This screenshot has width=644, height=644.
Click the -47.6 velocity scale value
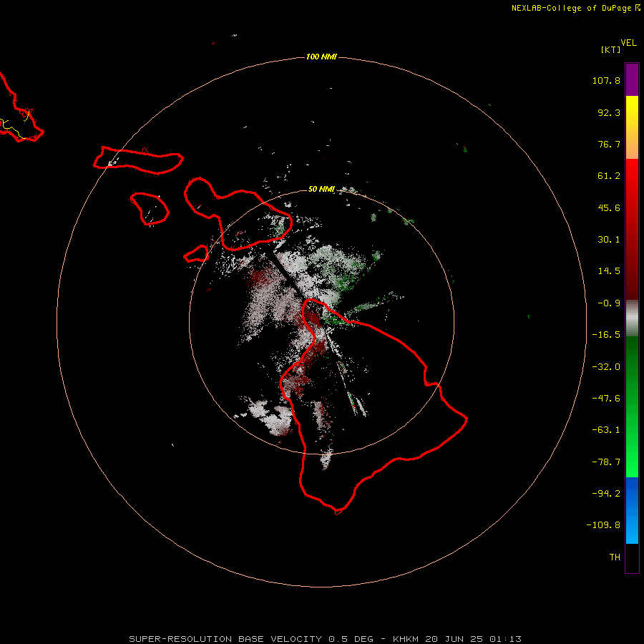coord(606,399)
